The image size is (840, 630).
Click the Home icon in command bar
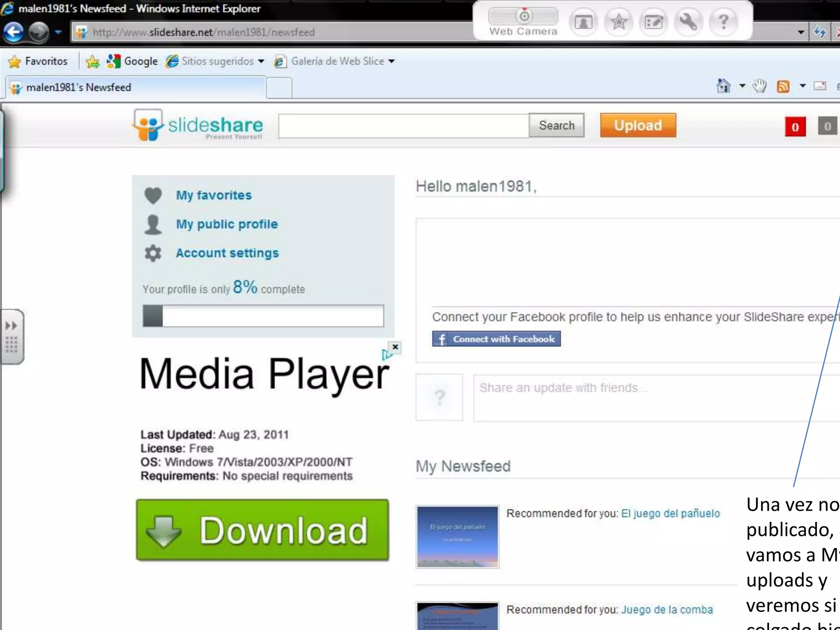click(x=724, y=86)
